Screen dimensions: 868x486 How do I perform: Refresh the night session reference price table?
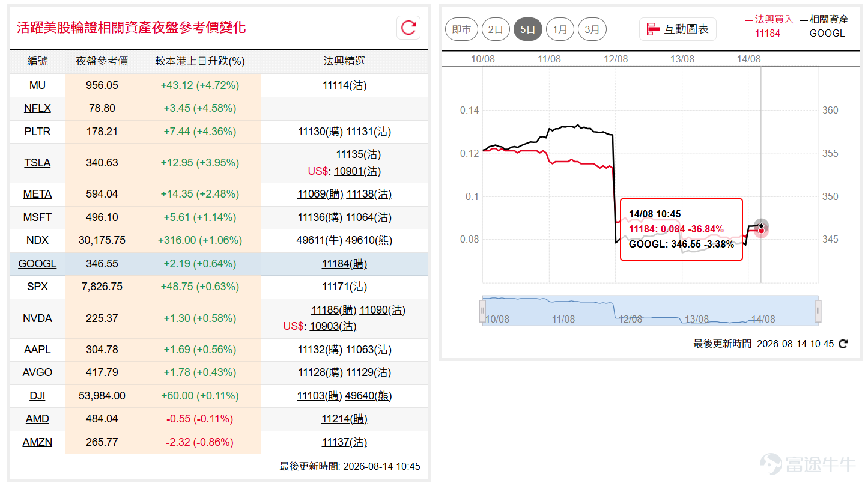pyautogui.click(x=408, y=28)
